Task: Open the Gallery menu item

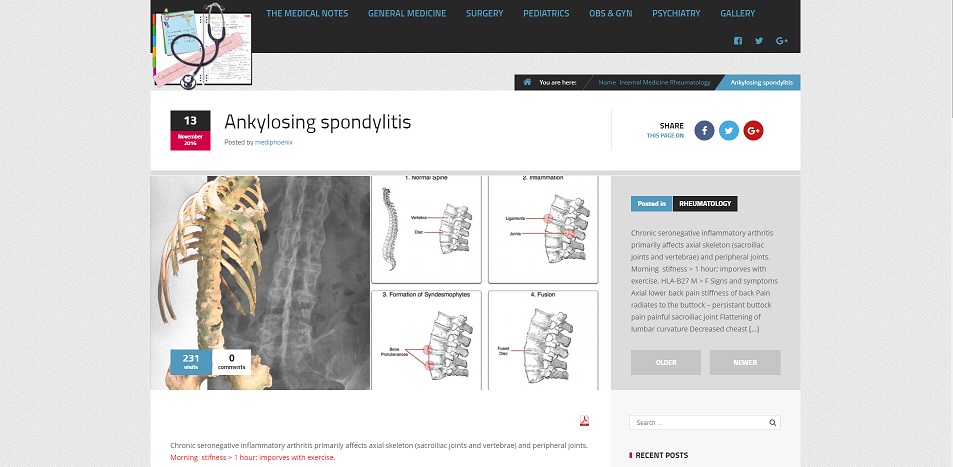Action: [x=737, y=13]
